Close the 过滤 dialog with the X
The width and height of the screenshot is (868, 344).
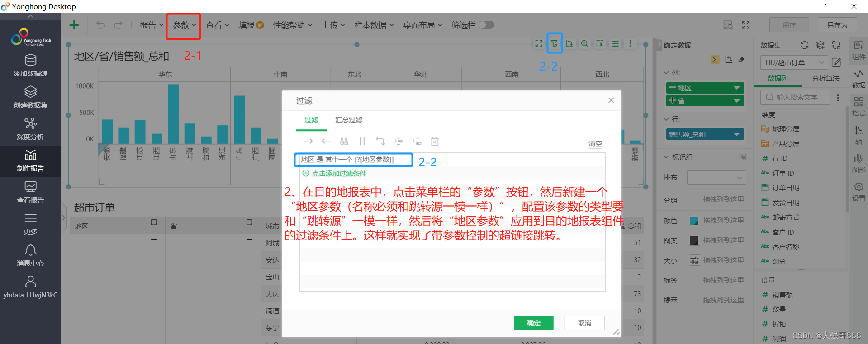pyautogui.click(x=611, y=100)
